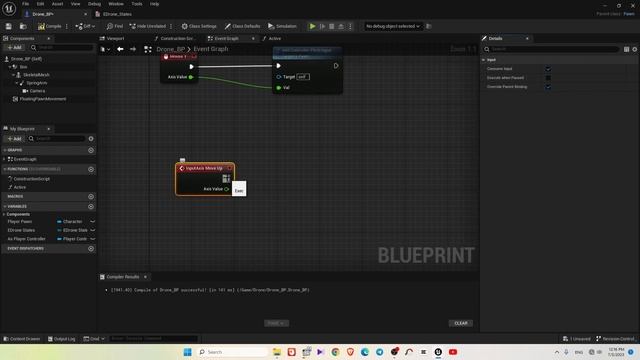Toggle Hide Unrelated nodes
Viewport: 640px width, 360px height.
[x=148, y=26]
